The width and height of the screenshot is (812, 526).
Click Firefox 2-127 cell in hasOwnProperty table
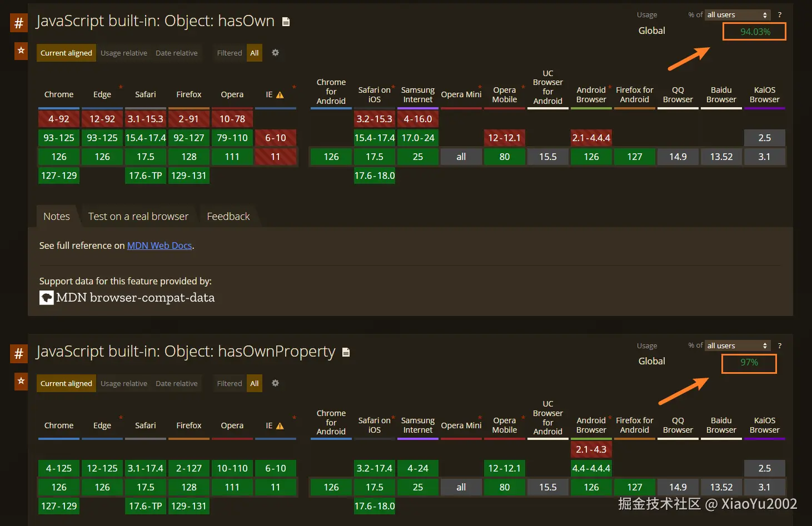click(x=189, y=468)
